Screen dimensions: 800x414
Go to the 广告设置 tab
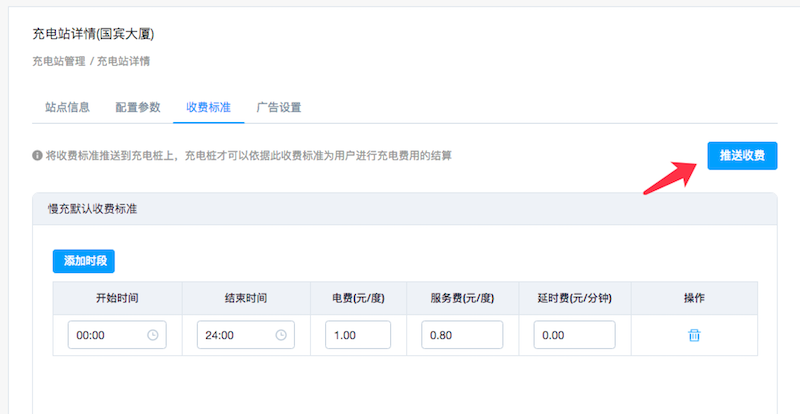278,107
